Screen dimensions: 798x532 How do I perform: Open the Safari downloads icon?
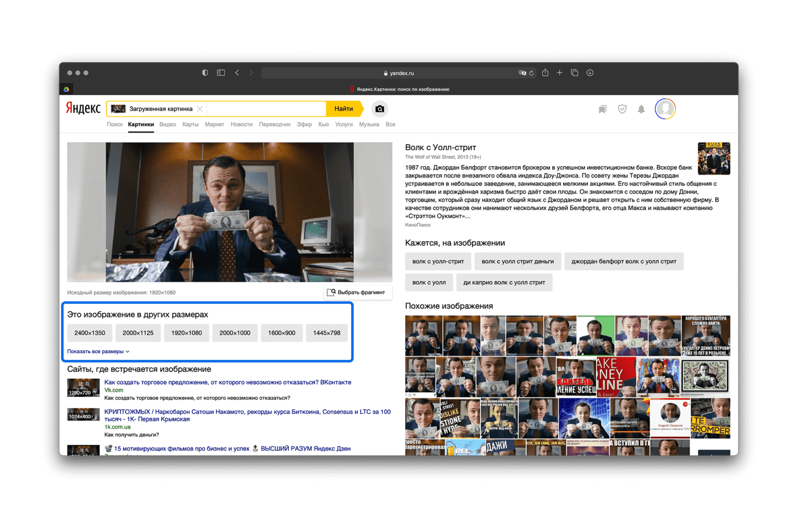(x=590, y=73)
